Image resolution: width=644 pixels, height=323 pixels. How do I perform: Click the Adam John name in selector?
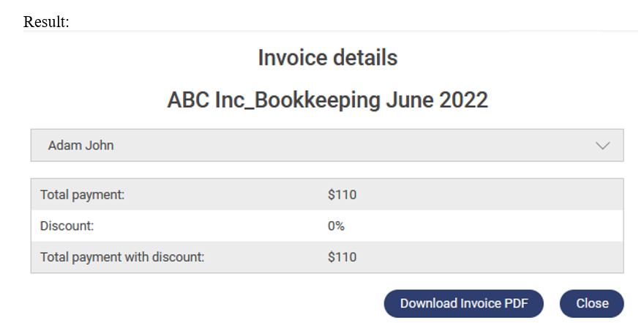pyautogui.click(x=80, y=145)
